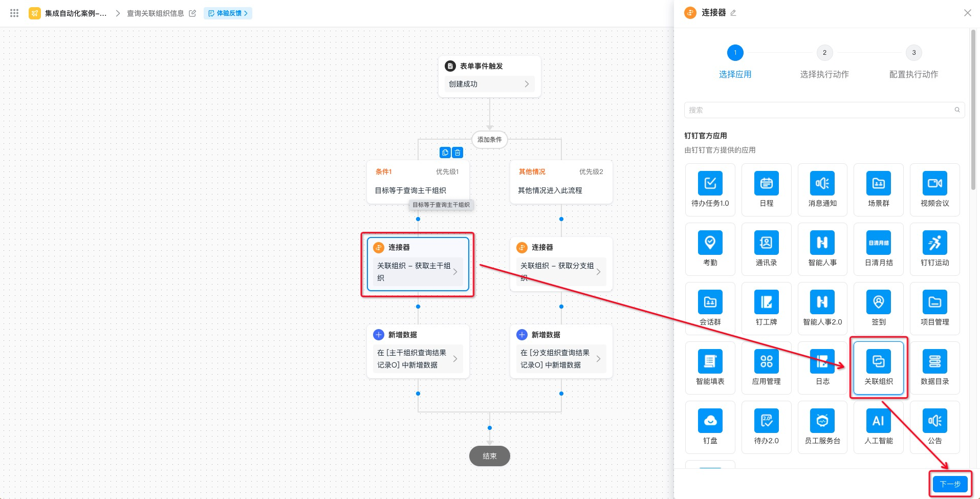Image resolution: width=980 pixels, height=499 pixels.
Task: Go to step 3 配置执行动作
Action: 913,61
